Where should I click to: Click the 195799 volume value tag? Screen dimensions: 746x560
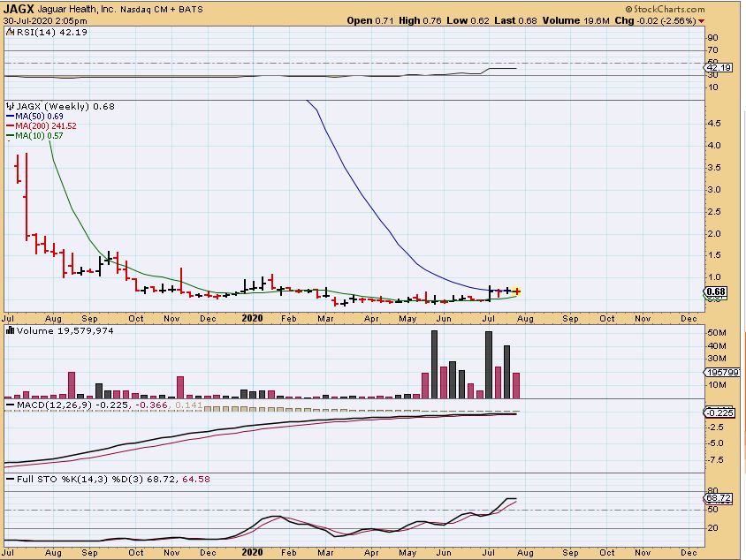tap(722, 373)
